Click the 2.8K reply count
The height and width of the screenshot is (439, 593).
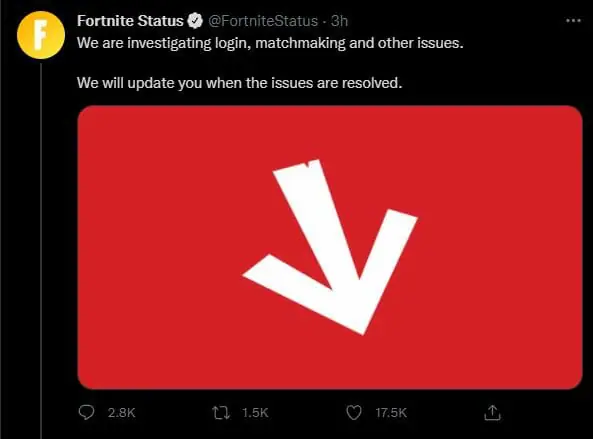point(121,413)
